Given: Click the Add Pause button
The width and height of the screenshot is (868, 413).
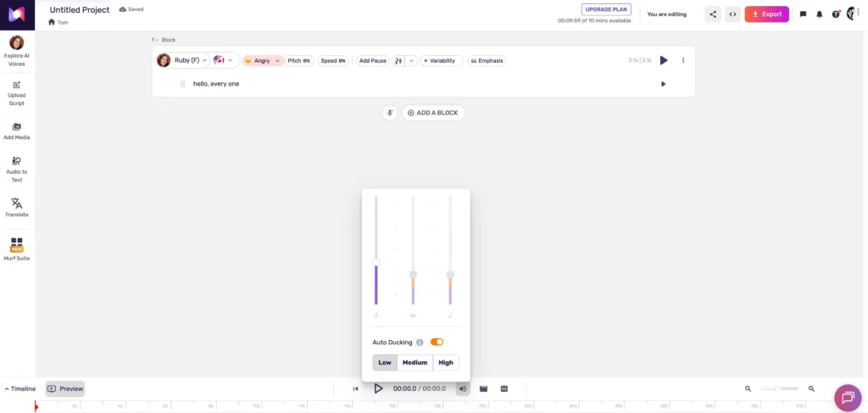Looking at the screenshot, I should click(x=373, y=60).
